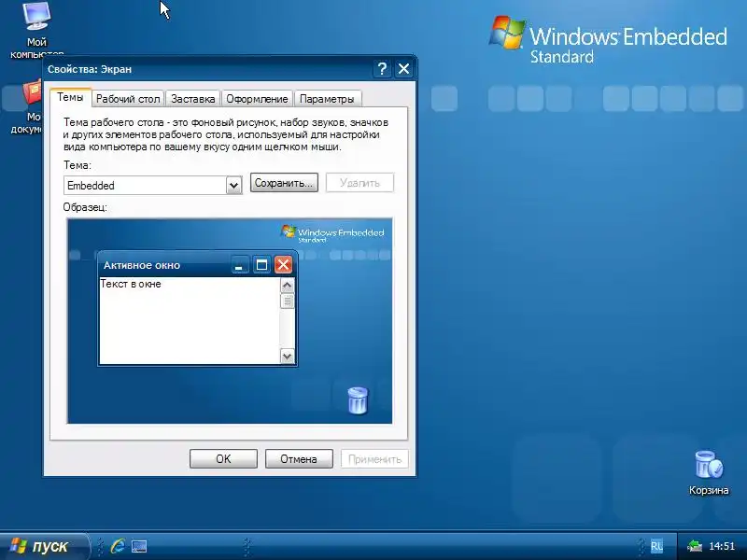Switch to the Рабочий стол tab
Image resolution: width=747 pixels, height=560 pixels.
click(128, 99)
